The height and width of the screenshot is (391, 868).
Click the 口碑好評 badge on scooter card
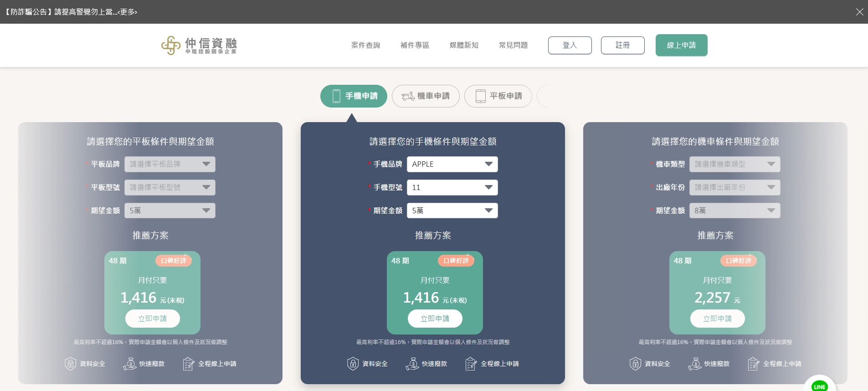(739, 261)
